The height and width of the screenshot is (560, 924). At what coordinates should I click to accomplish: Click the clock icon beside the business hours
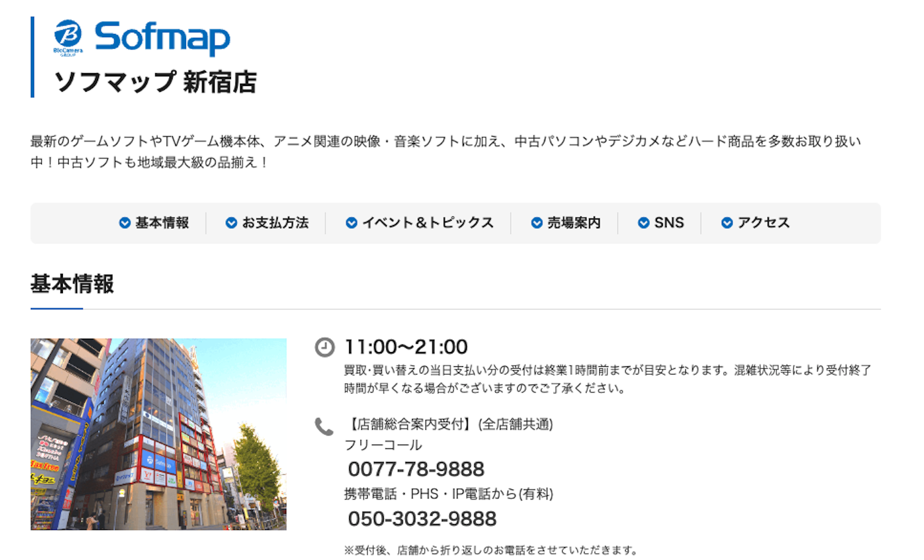pos(324,348)
